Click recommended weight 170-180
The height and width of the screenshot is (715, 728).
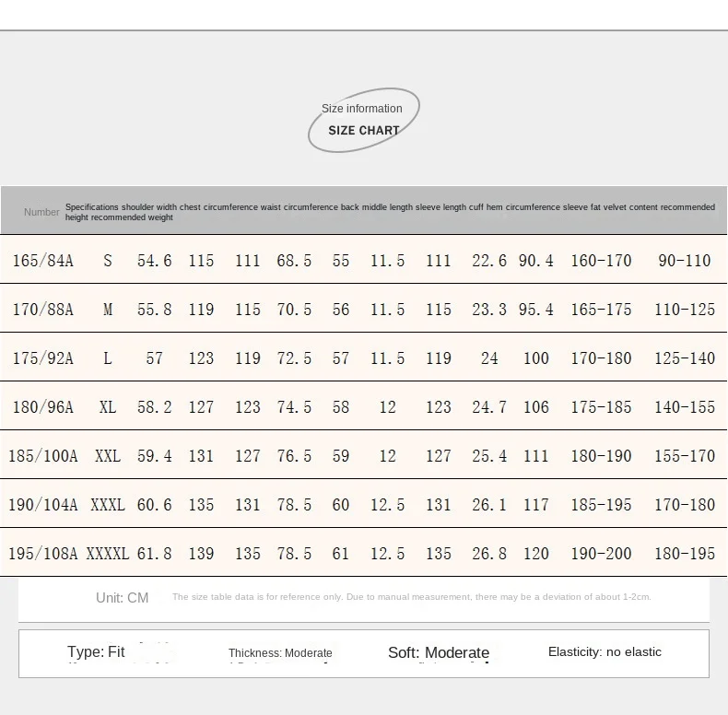coord(685,505)
